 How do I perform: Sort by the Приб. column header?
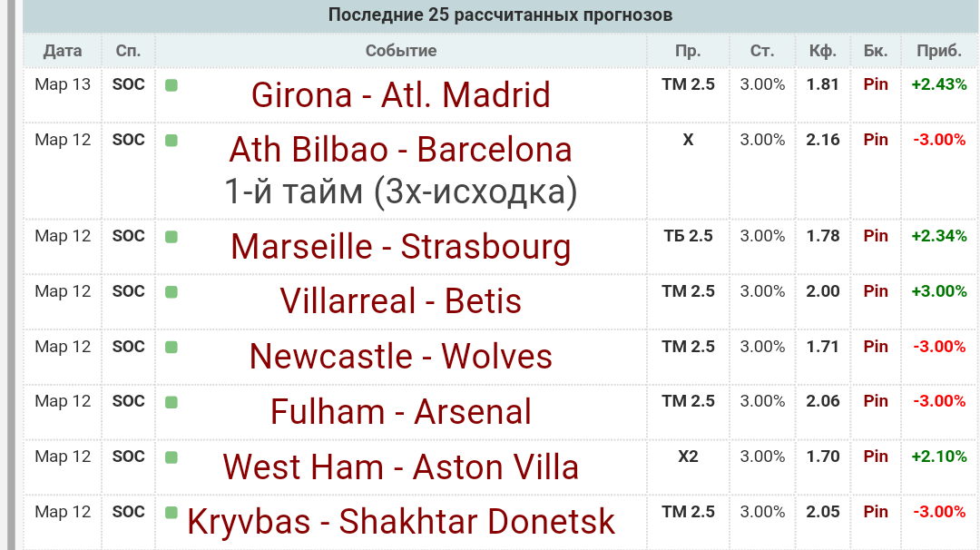939,51
